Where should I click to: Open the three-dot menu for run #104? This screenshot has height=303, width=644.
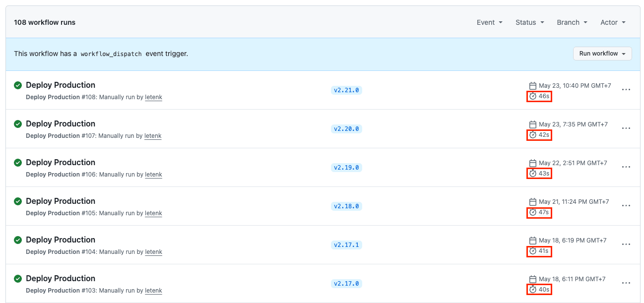click(626, 244)
